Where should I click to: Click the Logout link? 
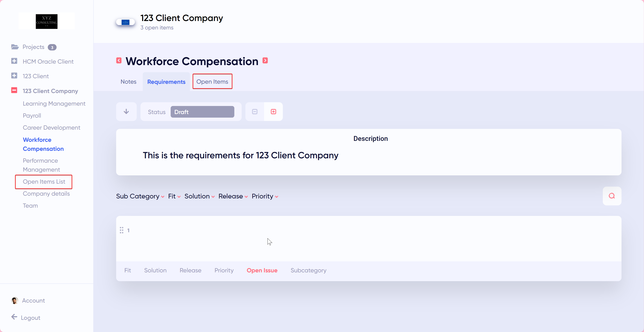click(30, 318)
